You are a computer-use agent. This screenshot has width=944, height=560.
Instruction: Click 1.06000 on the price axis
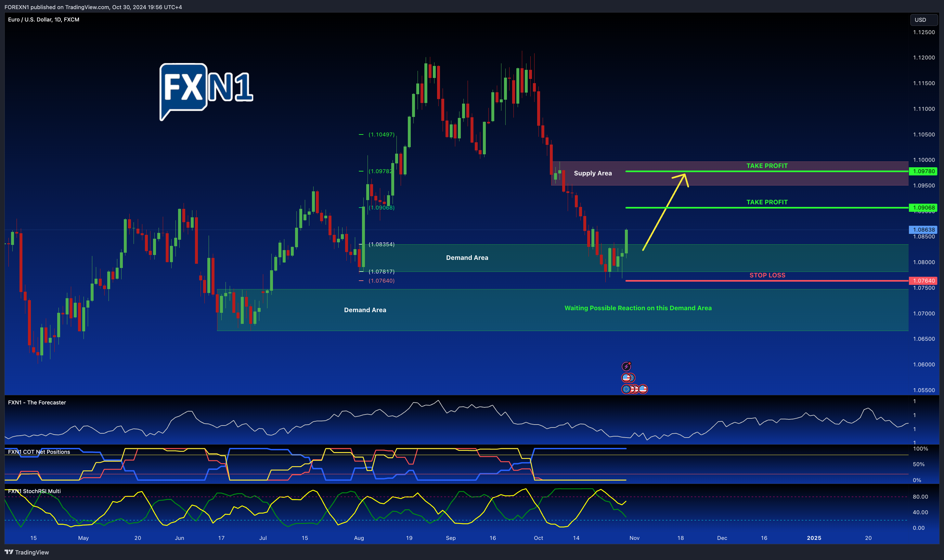point(924,364)
